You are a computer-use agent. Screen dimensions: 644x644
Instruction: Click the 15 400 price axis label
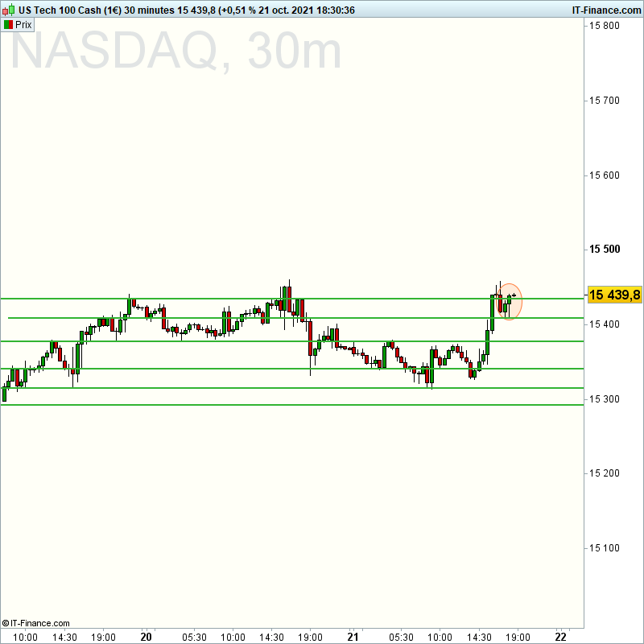coord(605,324)
